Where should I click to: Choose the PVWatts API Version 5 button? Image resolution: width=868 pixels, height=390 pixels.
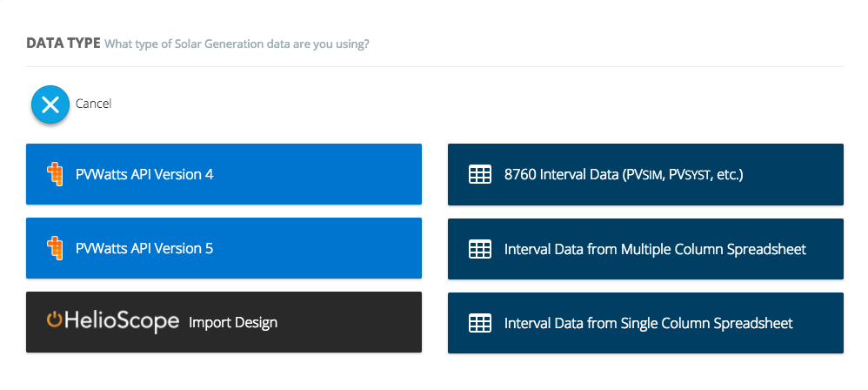[x=224, y=248]
